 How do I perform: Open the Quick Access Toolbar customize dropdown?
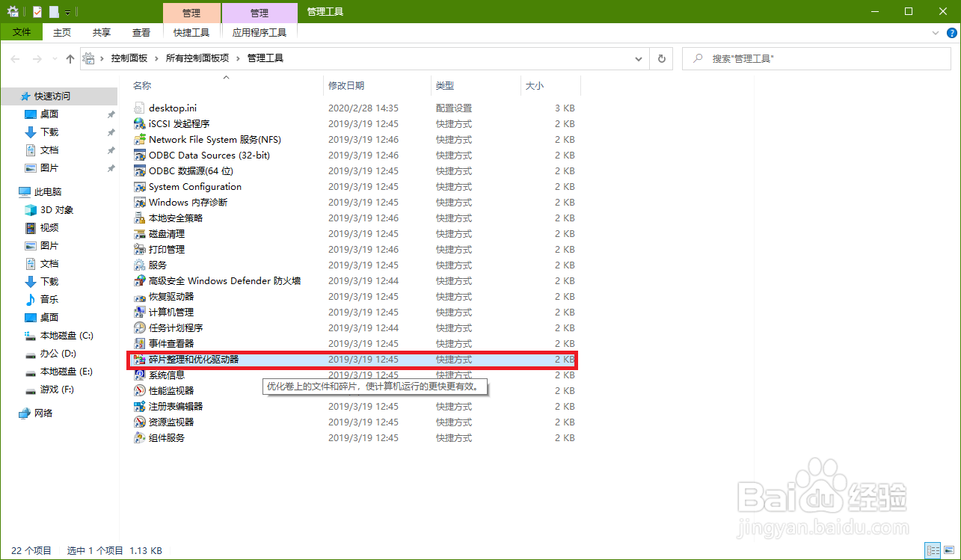click(67, 12)
